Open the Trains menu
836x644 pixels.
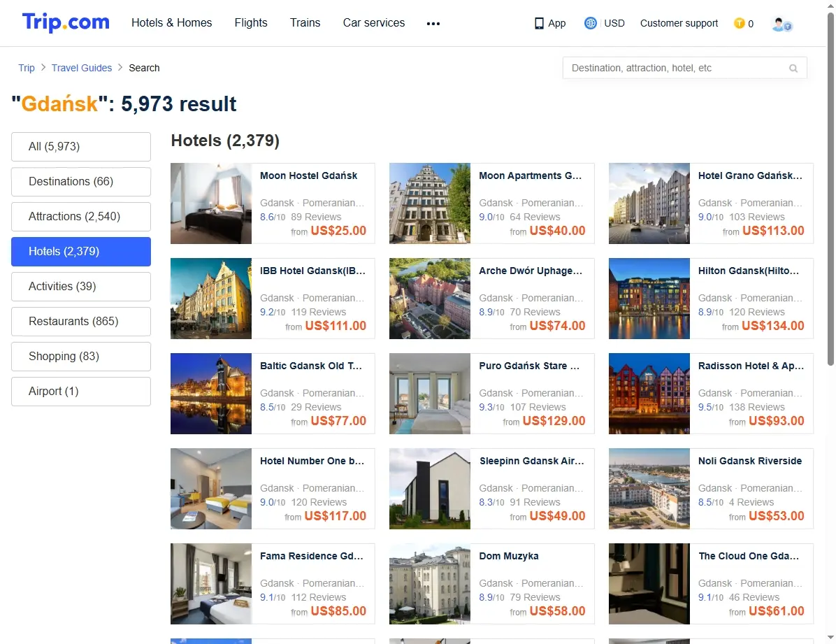(x=305, y=23)
